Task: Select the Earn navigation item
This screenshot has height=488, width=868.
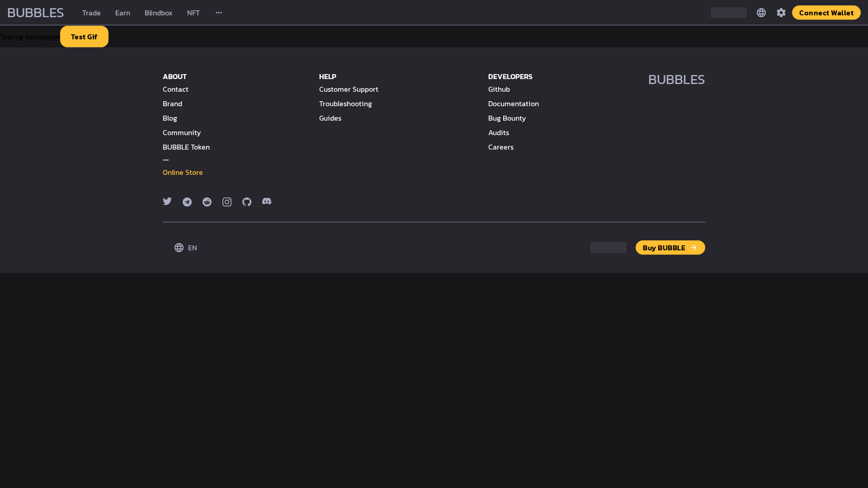Action: (x=123, y=13)
